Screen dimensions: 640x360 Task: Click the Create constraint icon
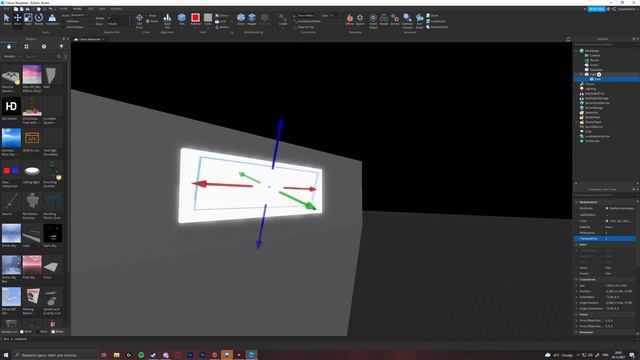tap(282, 19)
